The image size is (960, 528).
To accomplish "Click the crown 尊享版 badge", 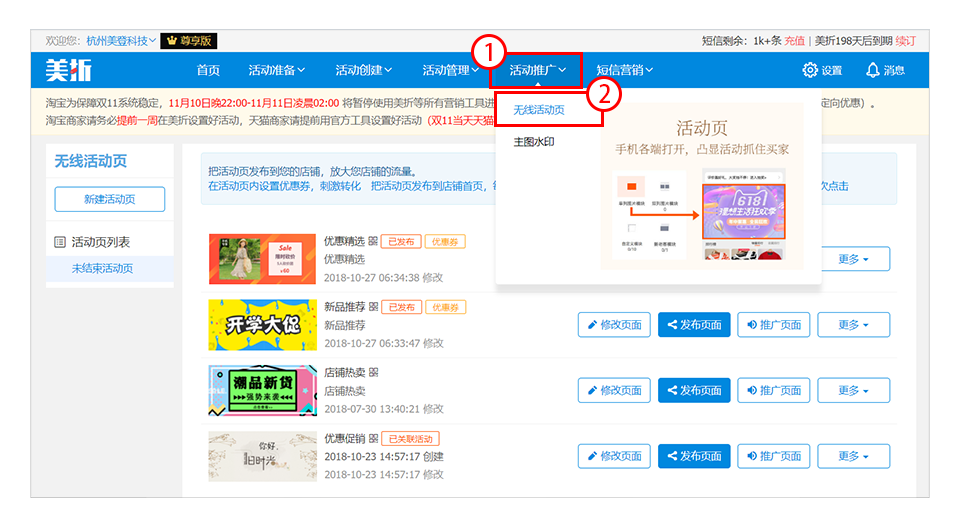I will click(189, 40).
